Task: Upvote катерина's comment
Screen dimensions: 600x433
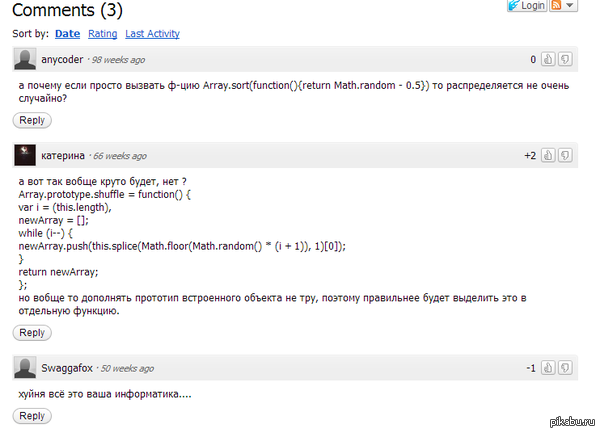Action: (549, 155)
